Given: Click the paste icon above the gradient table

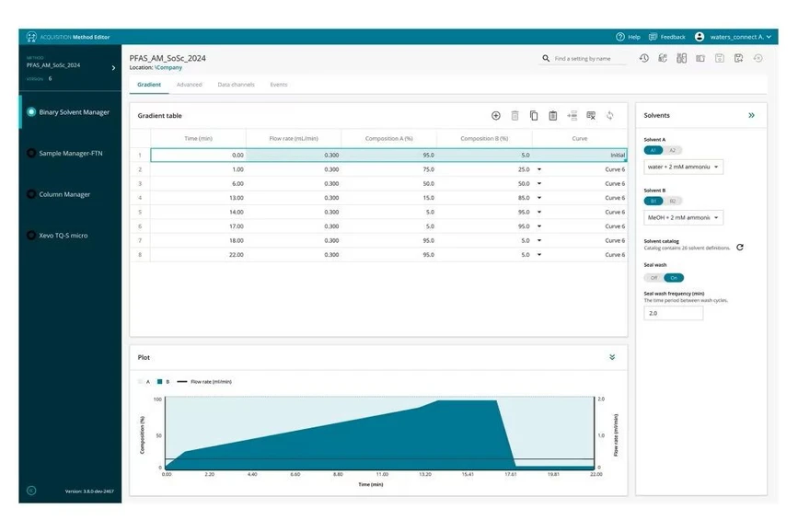Looking at the screenshot, I should click(x=553, y=115).
